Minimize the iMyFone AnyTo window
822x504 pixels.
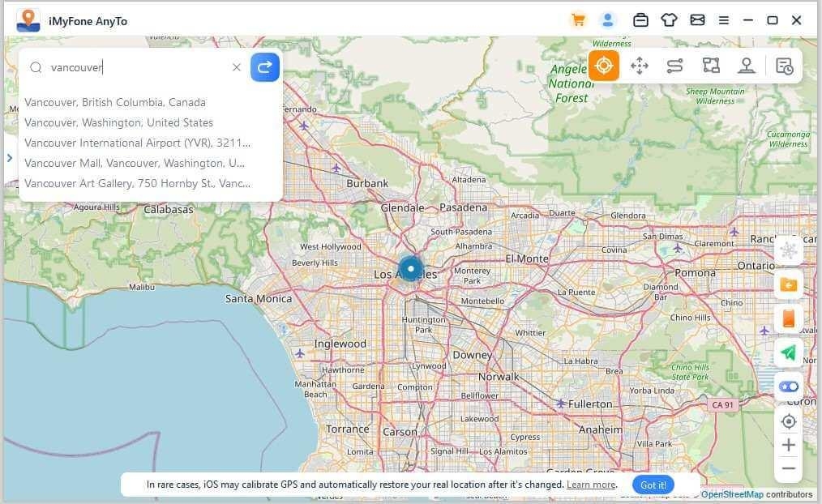point(748,20)
